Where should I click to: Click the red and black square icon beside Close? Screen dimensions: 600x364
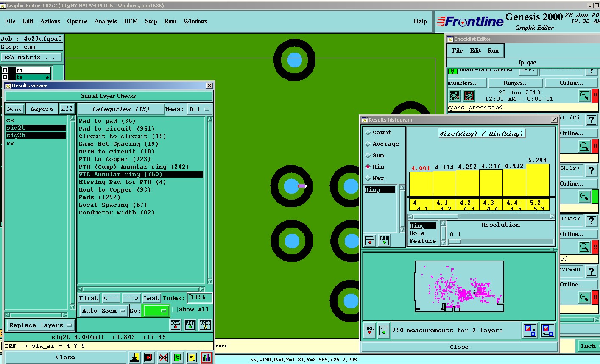point(149,358)
